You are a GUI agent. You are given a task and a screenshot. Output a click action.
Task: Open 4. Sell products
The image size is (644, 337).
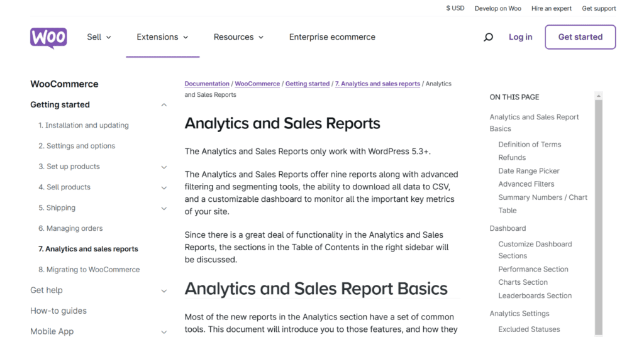point(65,187)
